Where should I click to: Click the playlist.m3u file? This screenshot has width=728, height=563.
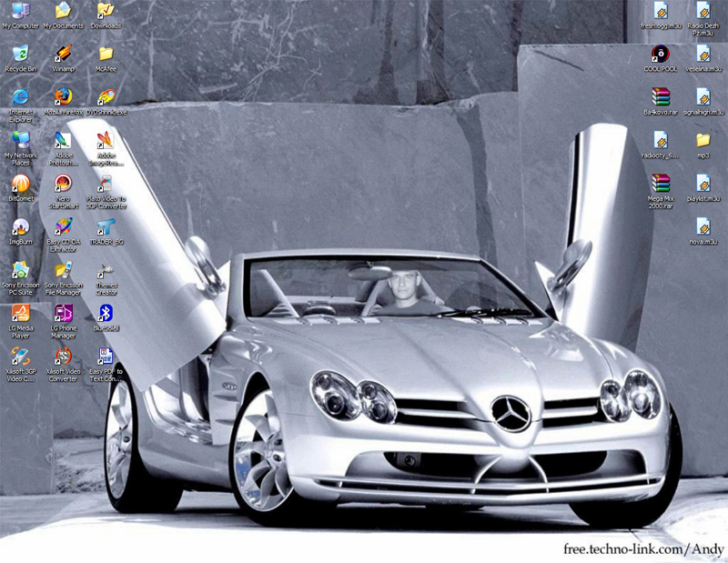[703, 183]
